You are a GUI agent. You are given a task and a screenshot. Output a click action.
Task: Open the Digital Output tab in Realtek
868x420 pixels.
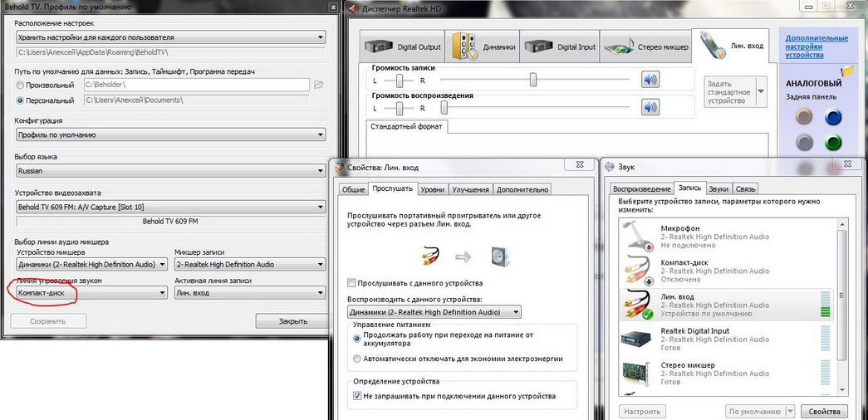(404, 47)
